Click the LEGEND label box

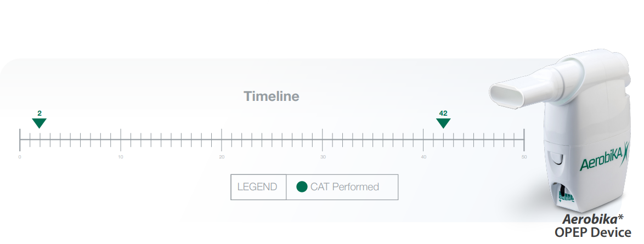coord(258,187)
